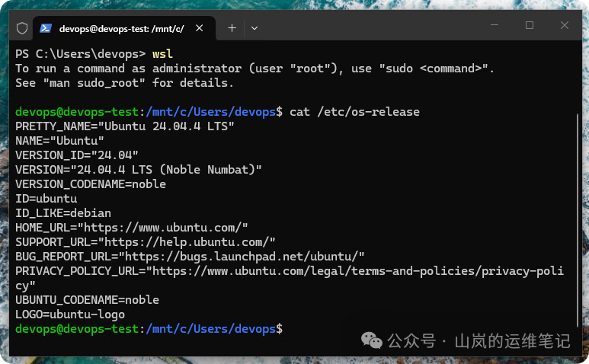Close the terminal window
This screenshot has height=364, width=589.
click(x=564, y=25)
